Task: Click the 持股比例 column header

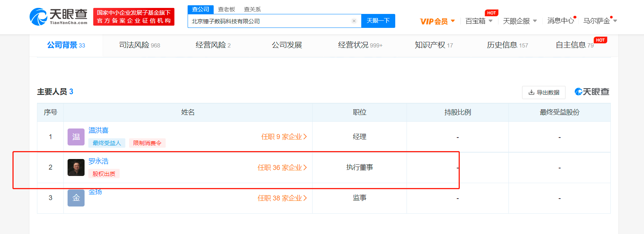Action: [458, 112]
